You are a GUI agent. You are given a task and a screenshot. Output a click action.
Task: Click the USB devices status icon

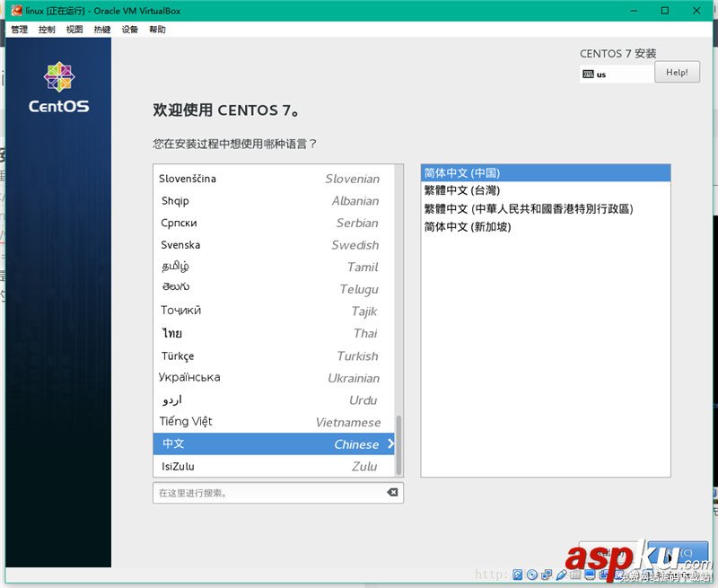tap(562, 575)
